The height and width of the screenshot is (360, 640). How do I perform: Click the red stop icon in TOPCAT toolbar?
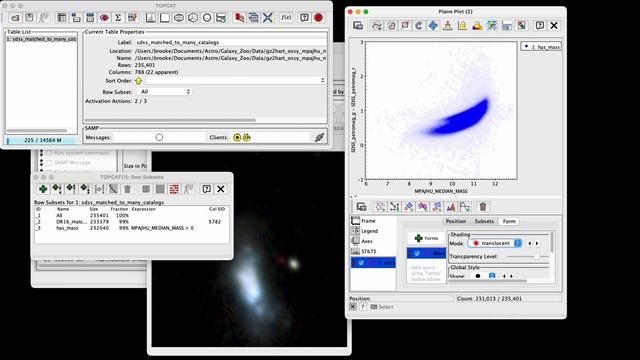click(x=318, y=18)
